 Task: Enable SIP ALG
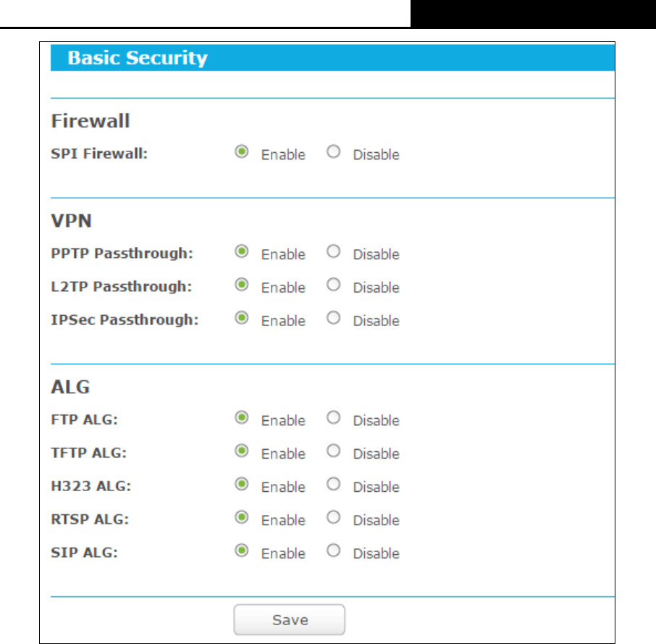241,551
